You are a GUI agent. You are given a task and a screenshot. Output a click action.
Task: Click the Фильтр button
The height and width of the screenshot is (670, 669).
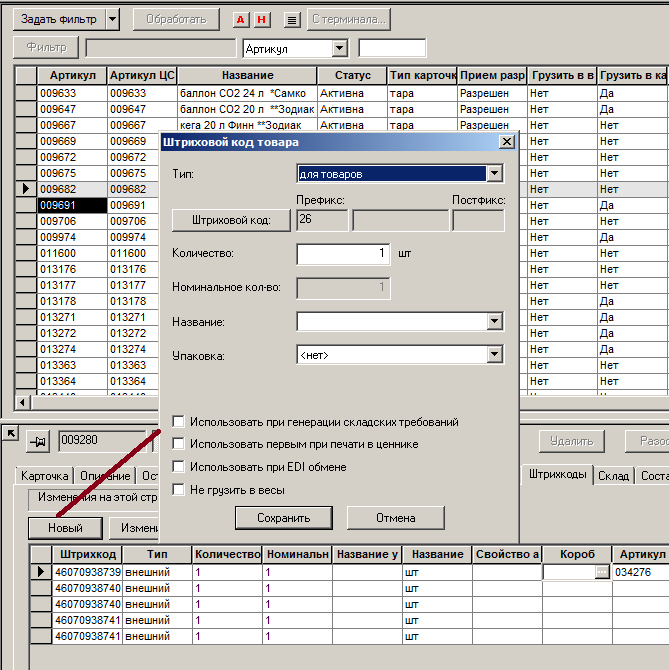pos(46,47)
